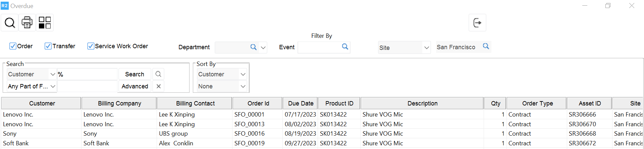The width and height of the screenshot is (644, 149).
Task: Click the clear search X icon
Action: point(159,86)
